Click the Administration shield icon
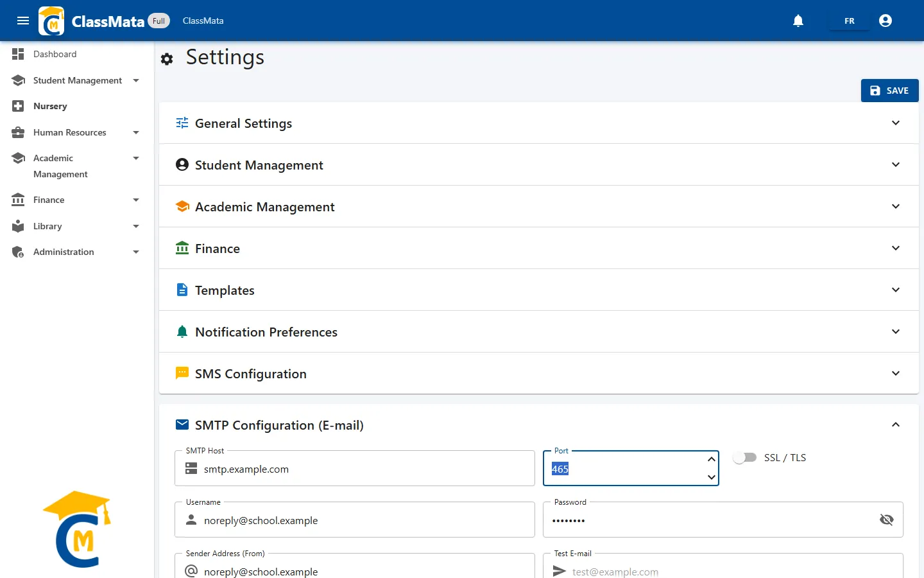924x578 pixels. pos(18,252)
